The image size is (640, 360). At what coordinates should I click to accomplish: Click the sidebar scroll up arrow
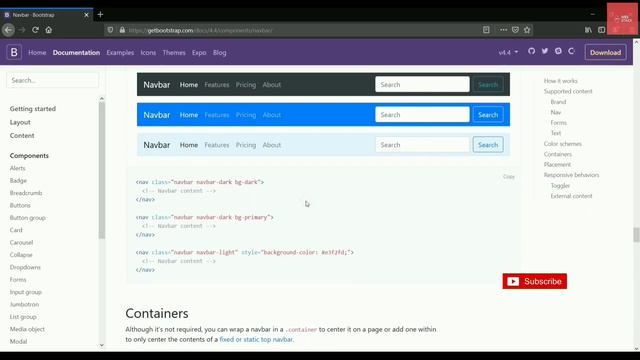pyautogui.click(x=102, y=98)
